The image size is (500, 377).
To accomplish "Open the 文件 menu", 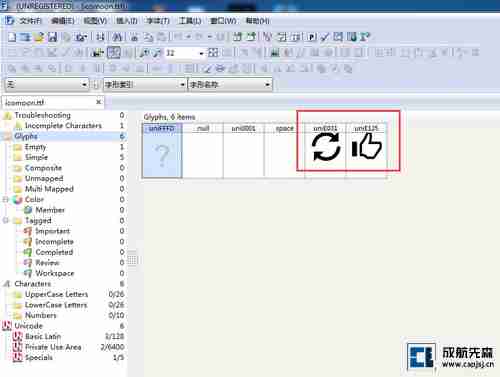I will point(30,21).
